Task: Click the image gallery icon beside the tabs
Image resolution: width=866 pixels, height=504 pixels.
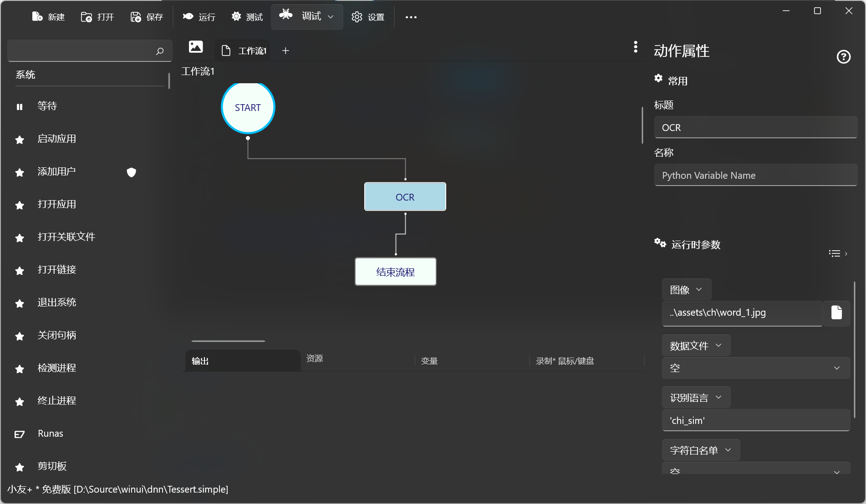Action: click(x=196, y=47)
